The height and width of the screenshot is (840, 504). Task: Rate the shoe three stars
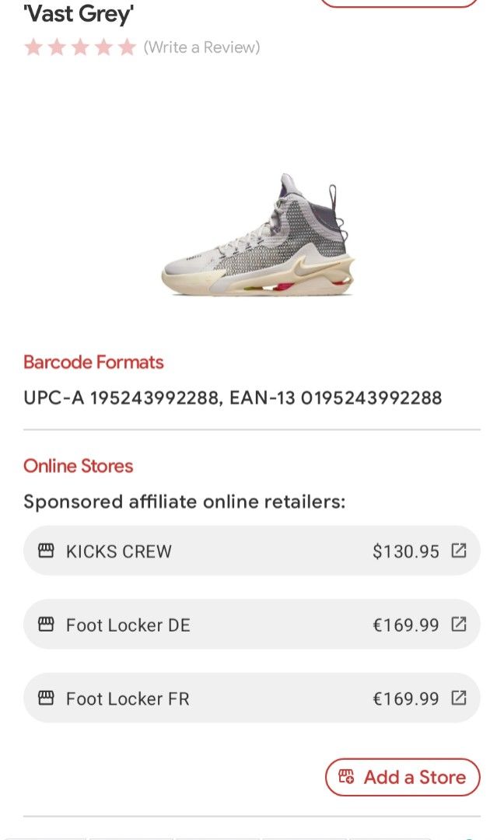coord(80,48)
